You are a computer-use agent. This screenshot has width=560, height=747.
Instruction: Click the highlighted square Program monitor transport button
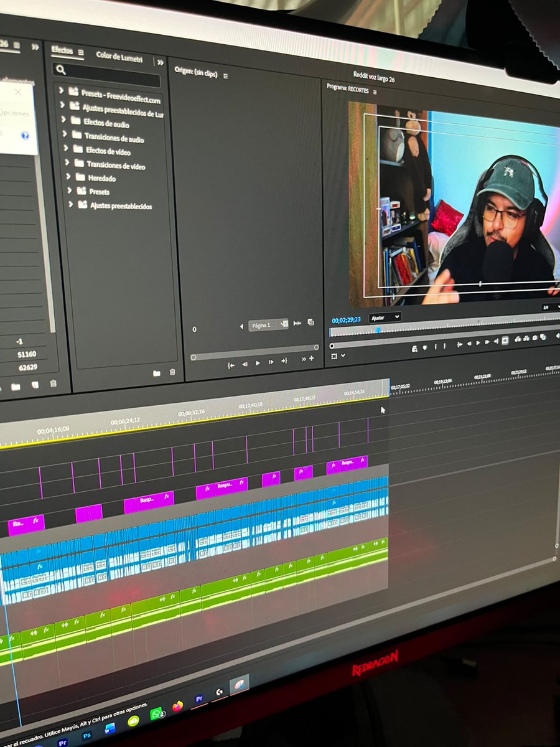[505, 341]
